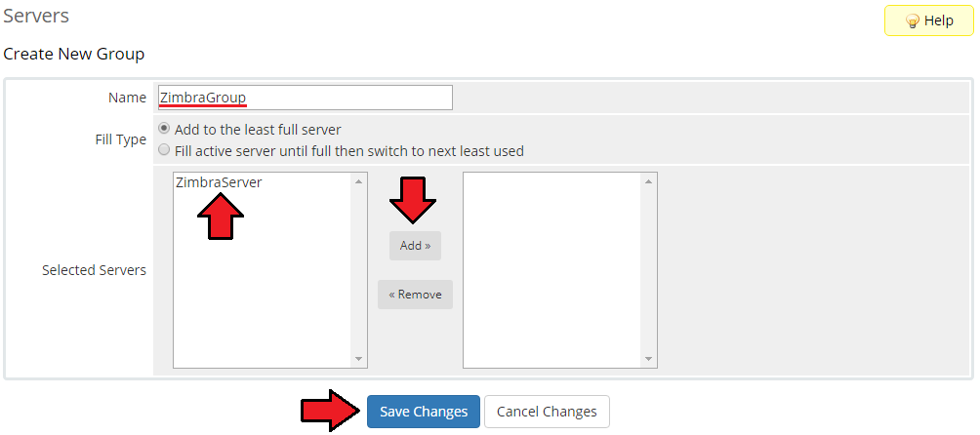Choose 'Fill active server until full' radio
Screen dimensions: 980x435
[x=164, y=151]
